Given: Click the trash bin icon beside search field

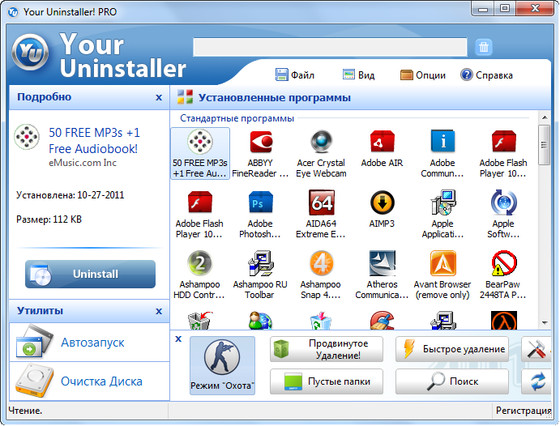Looking at the screenshot, I should [x=484, y=47].
